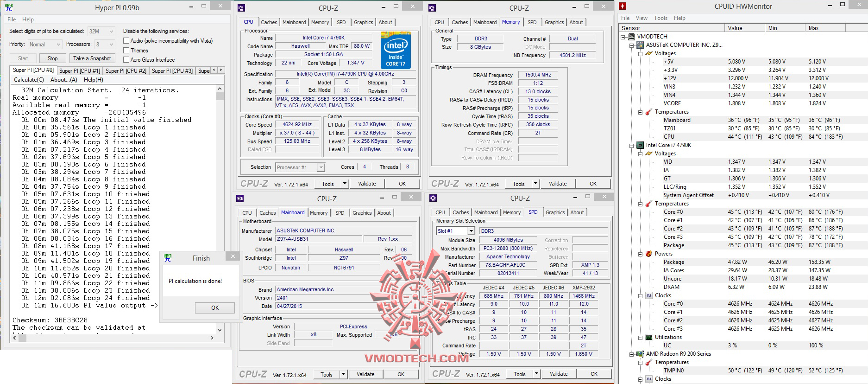Image resolution: width=868 pixels, height=384 pixels.
Task: Click the Temperatures icon under AMD Radeon
Action: 648,362
